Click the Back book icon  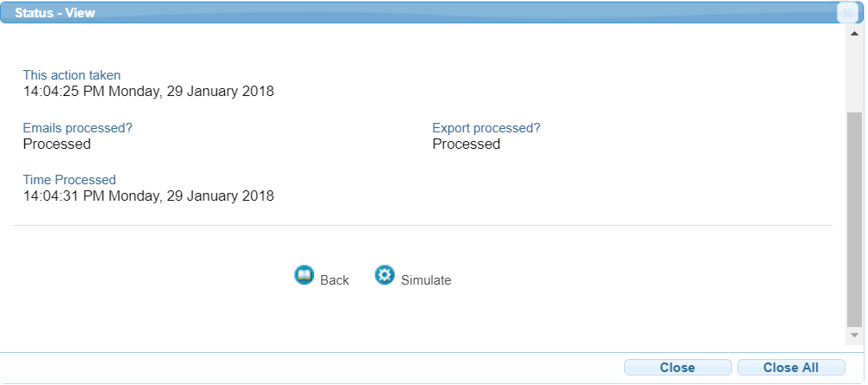pos(304,275)
